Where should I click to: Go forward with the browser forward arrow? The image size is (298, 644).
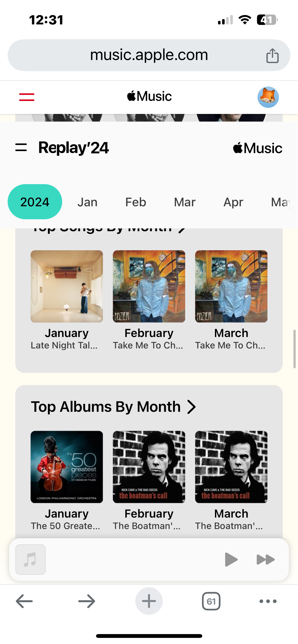coord(87,601)
